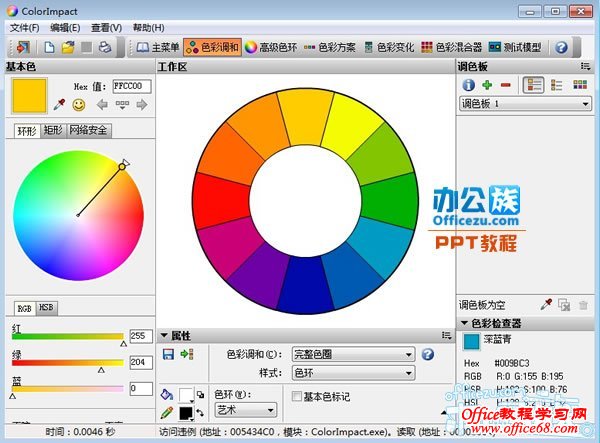Viewport: 600px width, 443px height.
Task: Open the 帮助(H) menu
Action: 148,28
